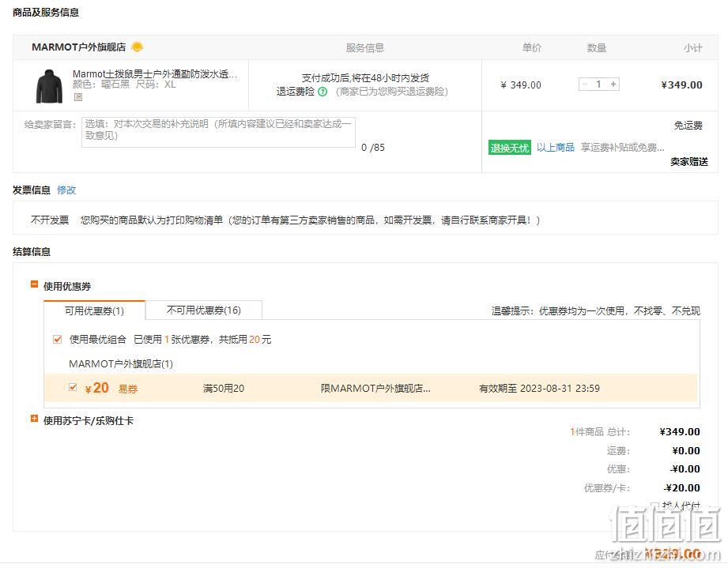728x568 pixels.
Task: Expand the 使用苏宁卡/乐购仕卡 section
Action: pyautogui.click(x=34, y=419)
